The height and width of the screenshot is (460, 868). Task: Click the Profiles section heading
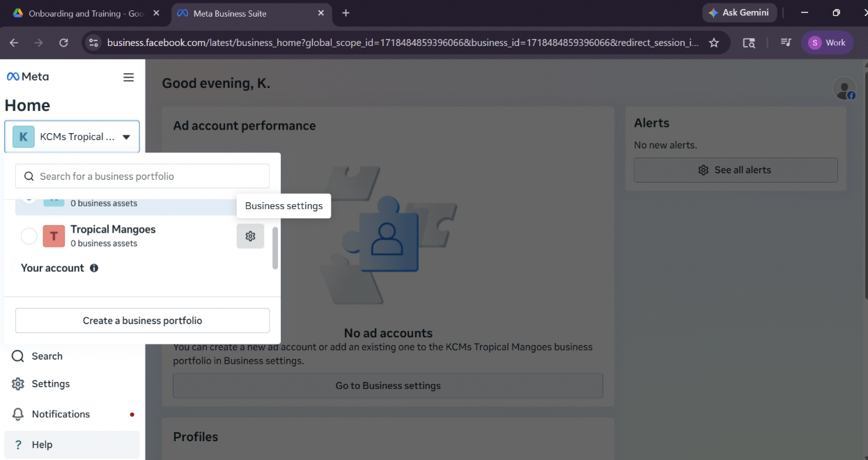coord(196,437)
